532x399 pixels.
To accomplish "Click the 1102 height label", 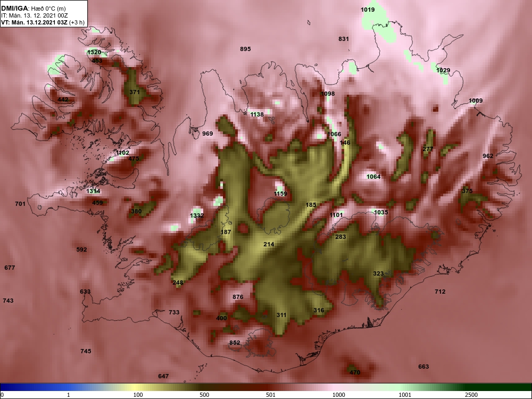I will point(122,153).
